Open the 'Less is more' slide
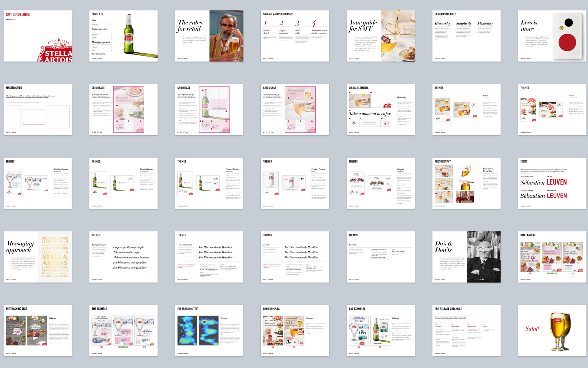 coord(552,36)
